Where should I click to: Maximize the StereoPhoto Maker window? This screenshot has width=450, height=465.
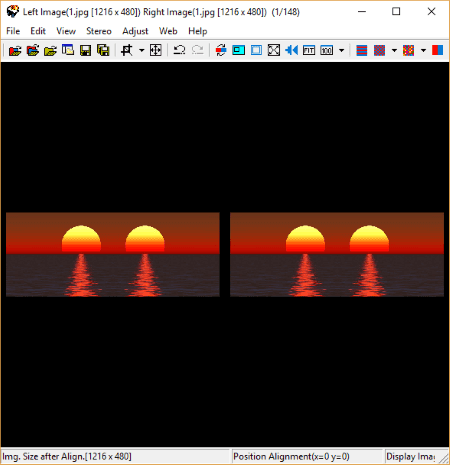396,11
